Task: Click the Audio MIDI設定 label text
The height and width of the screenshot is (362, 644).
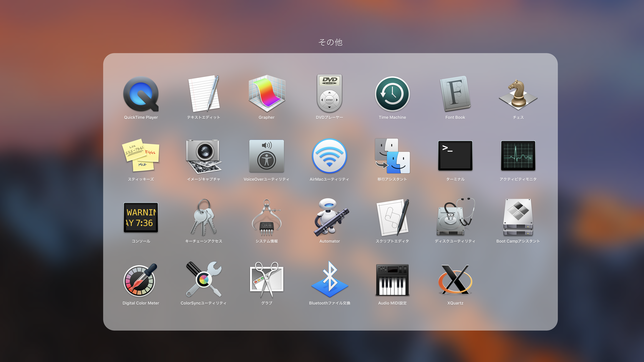Action: (x=392, y=303)
